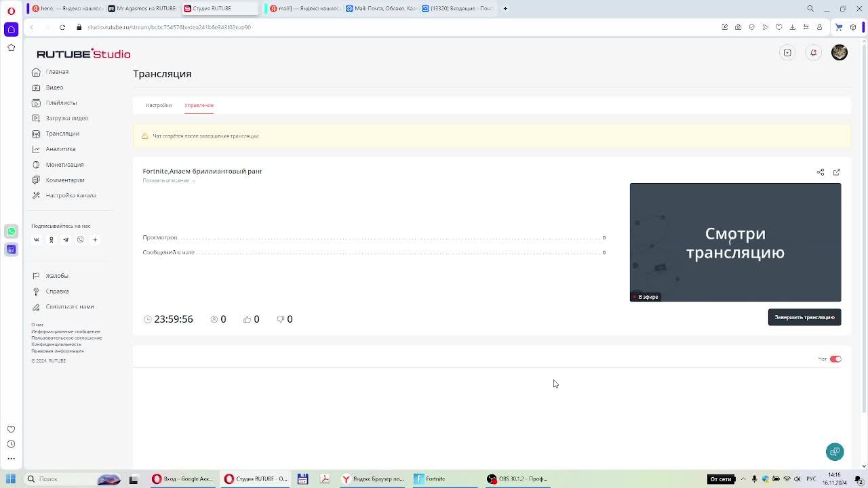
Task: Click the stream title Fortnite text
Action: (x=202, y=171)
